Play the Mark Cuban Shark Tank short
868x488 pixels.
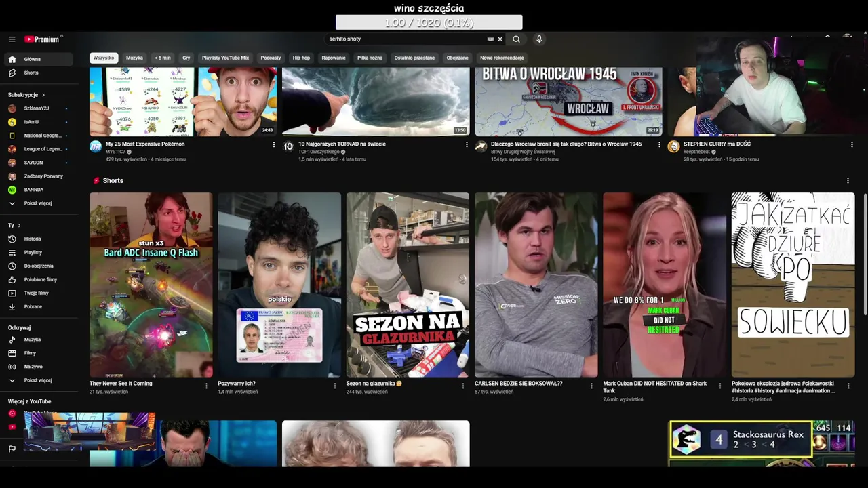click(x=664, y=285)
